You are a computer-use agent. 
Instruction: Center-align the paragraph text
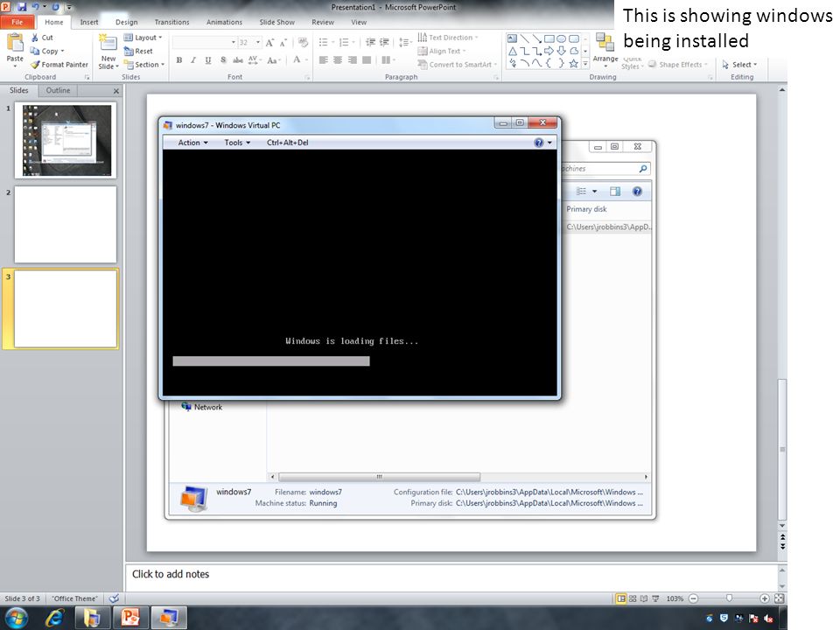coord(338,60)
